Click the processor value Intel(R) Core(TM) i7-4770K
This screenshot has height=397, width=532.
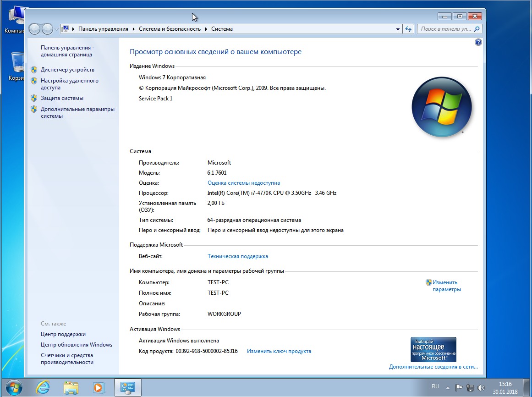272,193
